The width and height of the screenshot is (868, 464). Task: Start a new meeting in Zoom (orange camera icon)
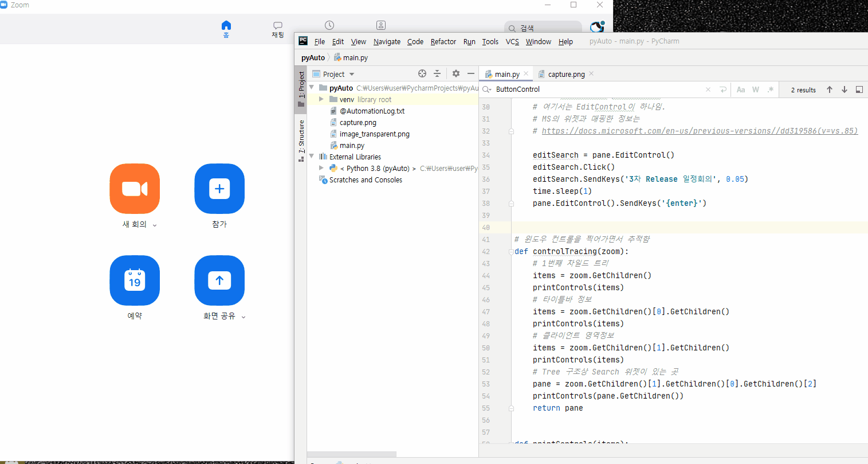coord(135,189)
